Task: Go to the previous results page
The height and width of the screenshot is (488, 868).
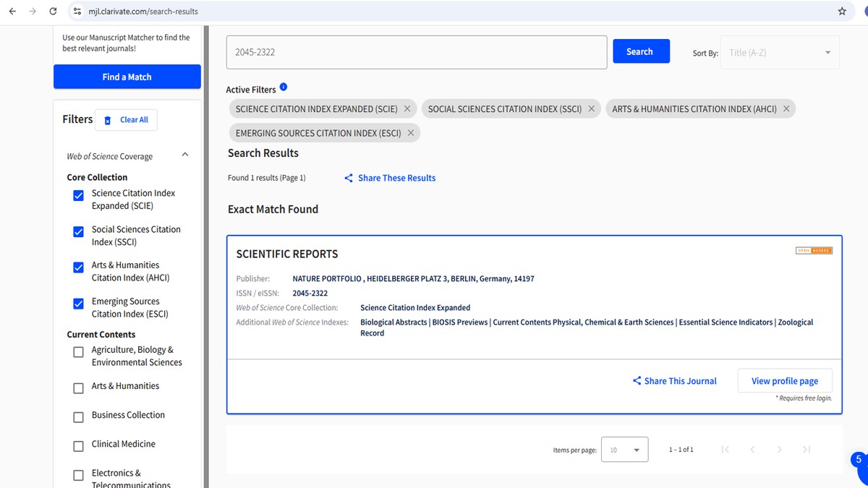Action: [752, 450]
